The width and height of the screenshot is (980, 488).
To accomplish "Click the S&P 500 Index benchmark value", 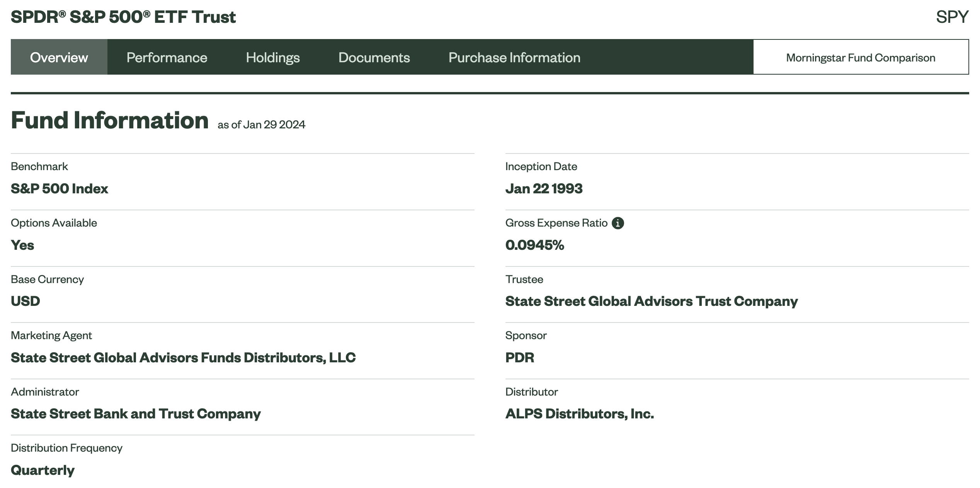I will click(x=59, y=189).
